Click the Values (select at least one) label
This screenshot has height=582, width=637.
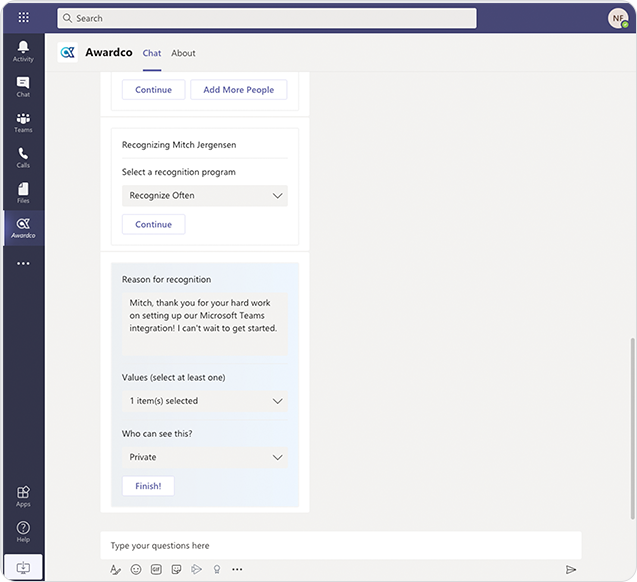pos(173,378)
